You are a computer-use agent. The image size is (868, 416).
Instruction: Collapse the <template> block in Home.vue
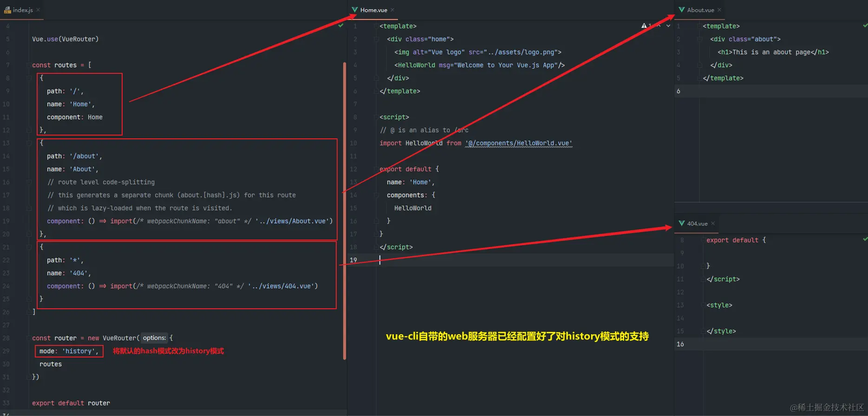[376, 26]
